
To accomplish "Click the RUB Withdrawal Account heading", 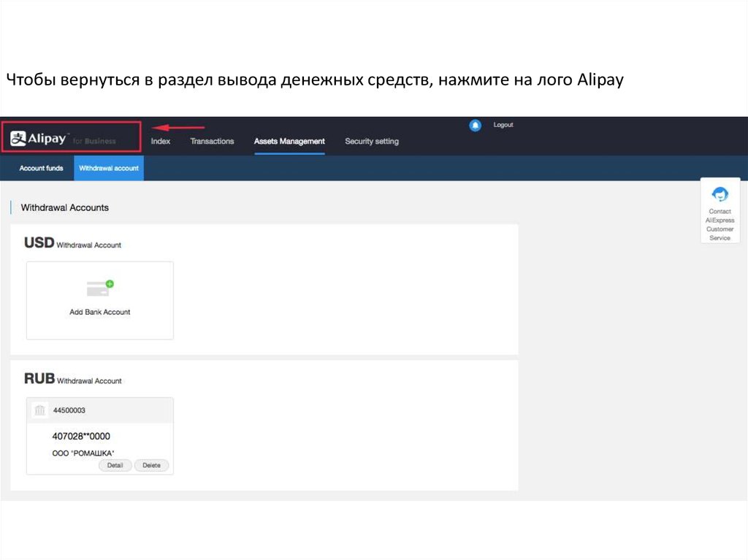I will 73,380.
